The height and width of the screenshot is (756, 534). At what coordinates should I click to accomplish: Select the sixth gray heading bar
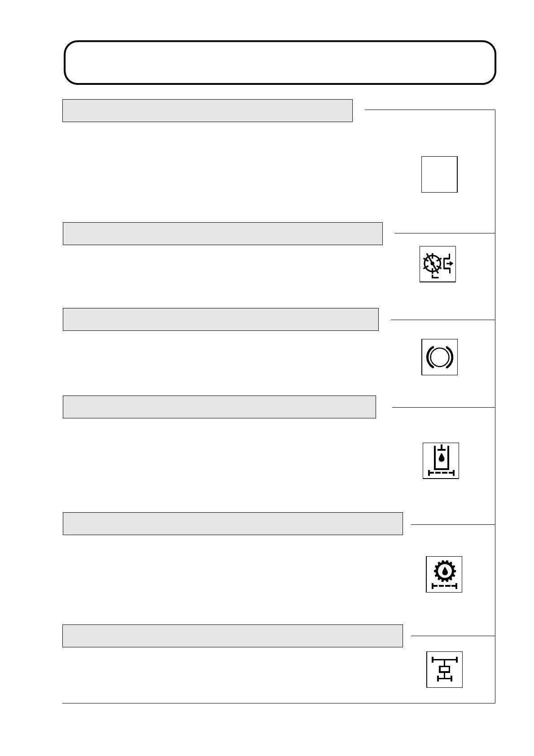[x=232, y=636]
